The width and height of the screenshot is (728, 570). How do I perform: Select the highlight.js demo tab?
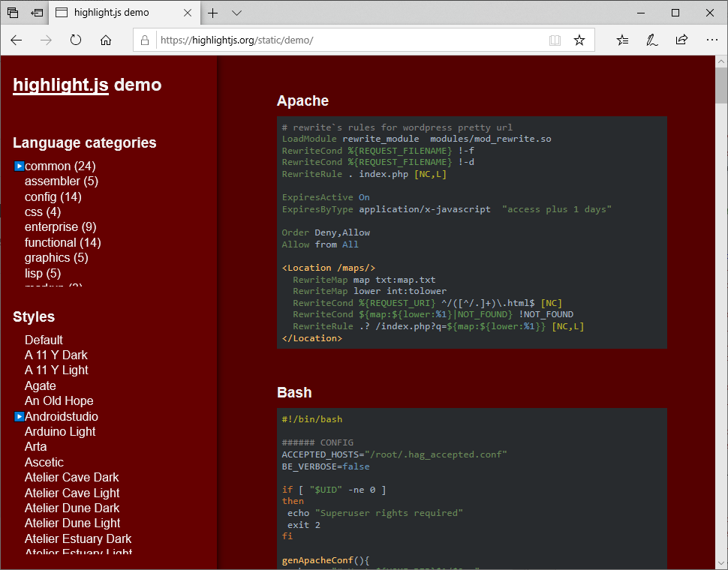pyautogui.click(x=125, y=13)
